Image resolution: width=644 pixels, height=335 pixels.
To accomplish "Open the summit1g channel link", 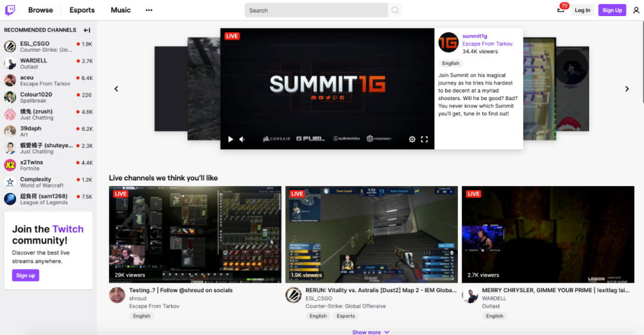I will (x=475, y=36).
